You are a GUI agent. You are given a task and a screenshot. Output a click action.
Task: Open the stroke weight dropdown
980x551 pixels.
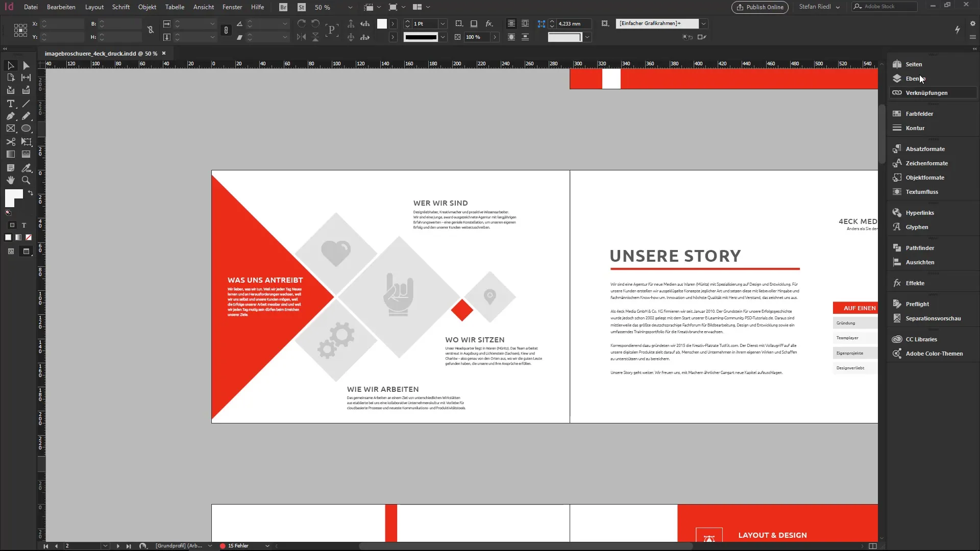pyautogui.click(x=443, y=24)
